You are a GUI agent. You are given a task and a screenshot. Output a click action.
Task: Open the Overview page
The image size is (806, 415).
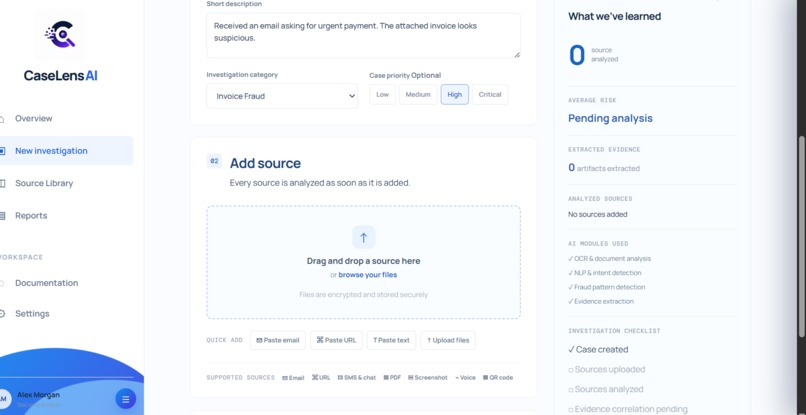click(x=33, y=118)
